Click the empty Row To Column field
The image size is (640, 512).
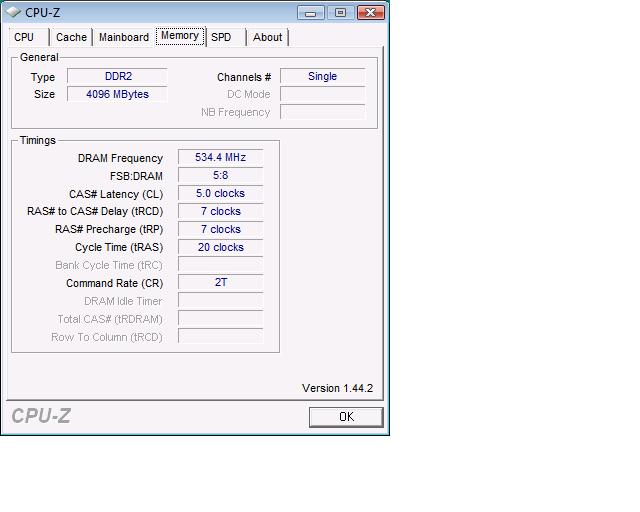click(x=220, y=336)
